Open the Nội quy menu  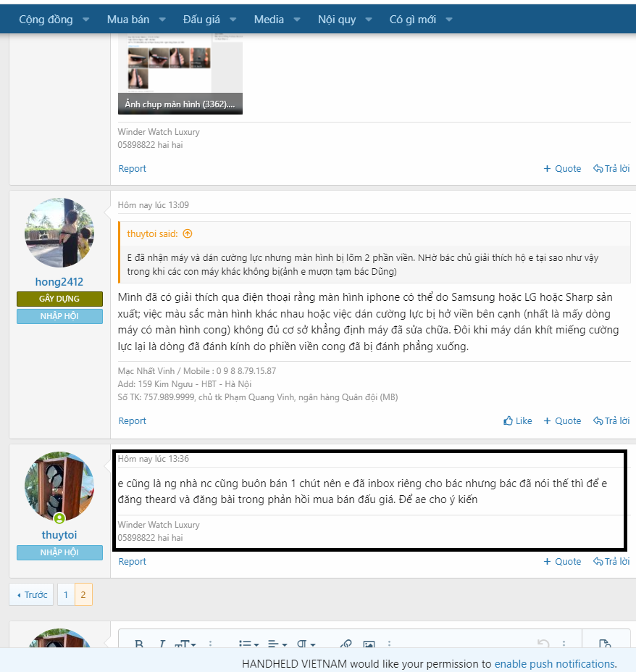click(337, 20)
